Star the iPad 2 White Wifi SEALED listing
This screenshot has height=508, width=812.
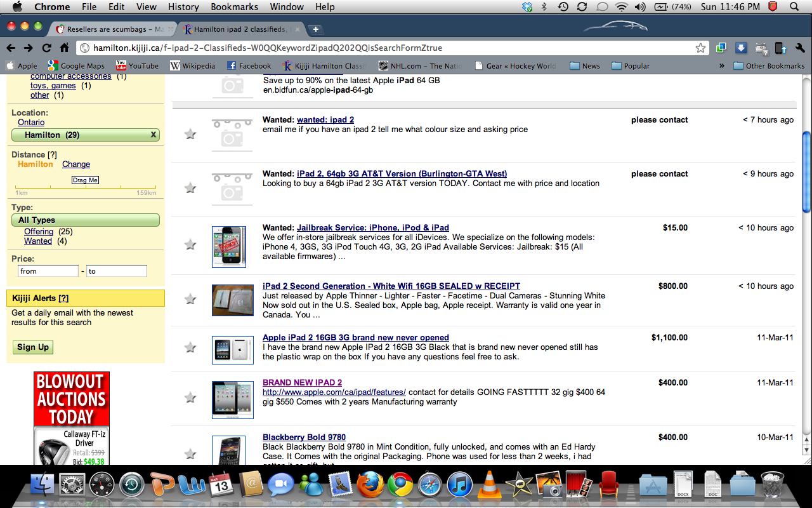[190, 299]
